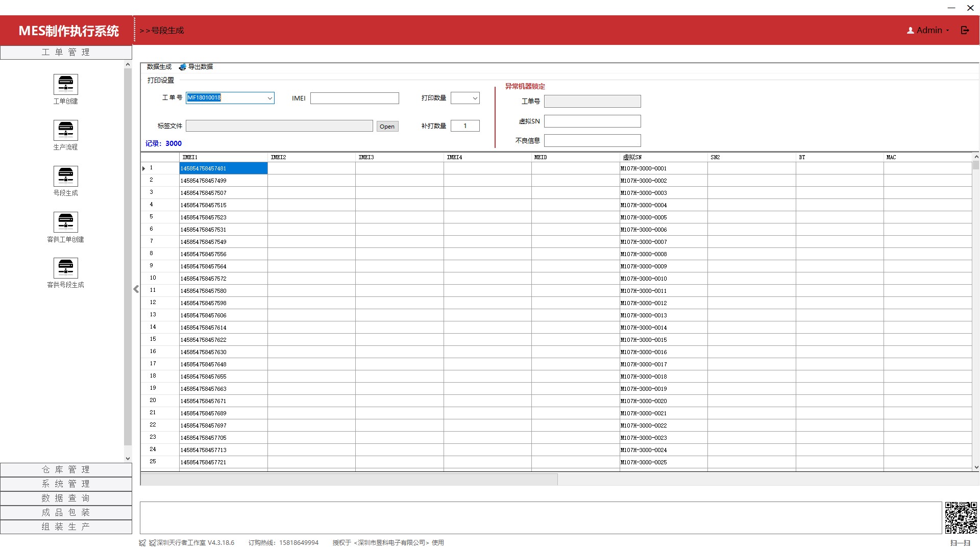Click the IMEI input field
This screenshot has height=551, width=980.
354,98
